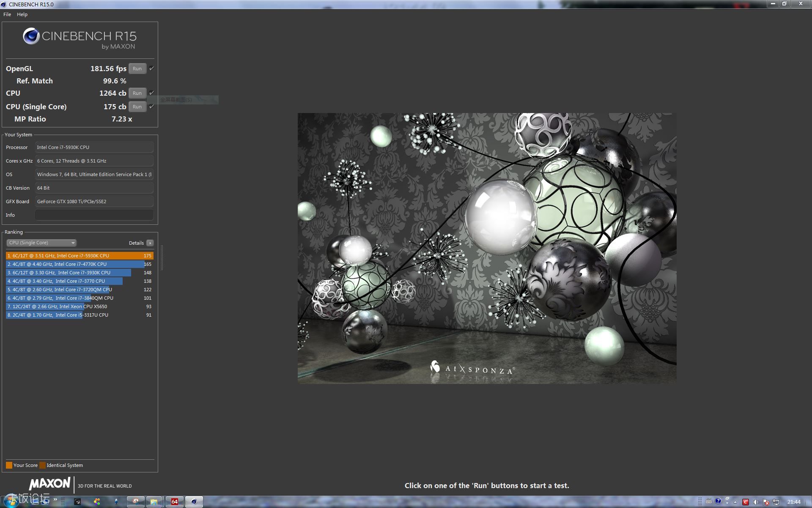Click the keyboard tray icon
Image resolution: width=812 pixels, height=508 pixels.
[x=709, y=502]
